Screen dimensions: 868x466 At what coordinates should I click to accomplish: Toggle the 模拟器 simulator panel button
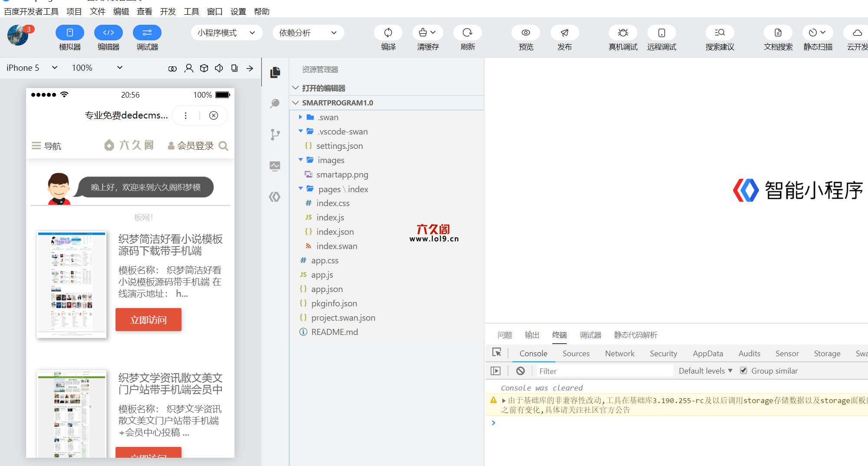pyautogui.click(x=69, y=33)
